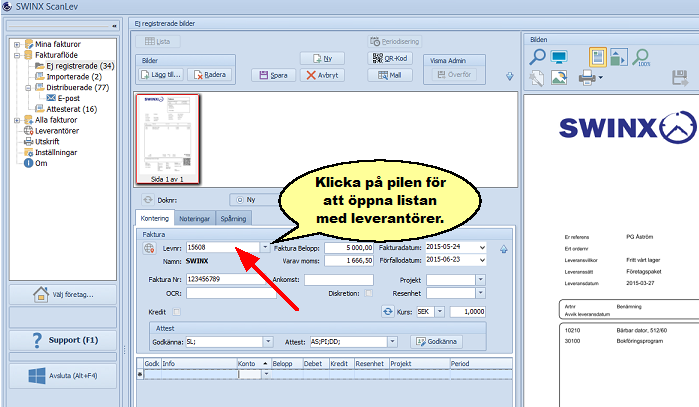Open the Förfallodatum date dropdown

click(x=482, y=260)
